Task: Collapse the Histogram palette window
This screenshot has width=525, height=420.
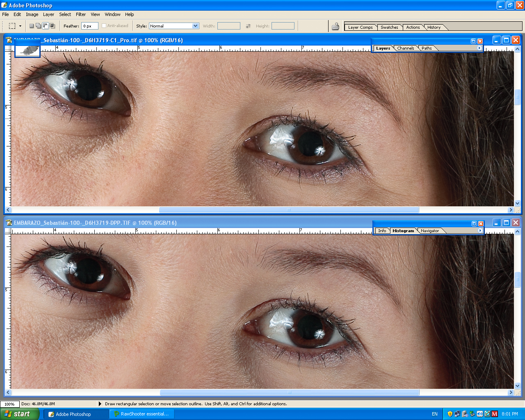Action: pos(474,224)
